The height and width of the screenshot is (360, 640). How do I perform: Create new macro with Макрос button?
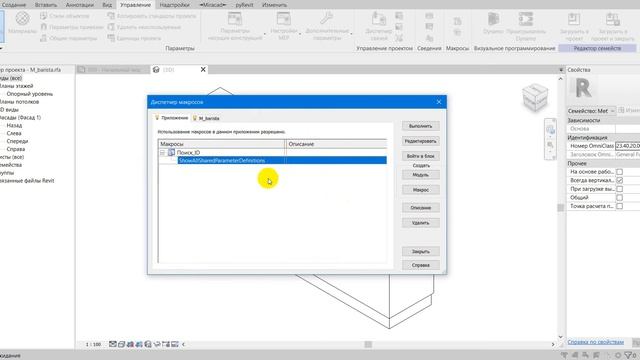pos(420,190)
